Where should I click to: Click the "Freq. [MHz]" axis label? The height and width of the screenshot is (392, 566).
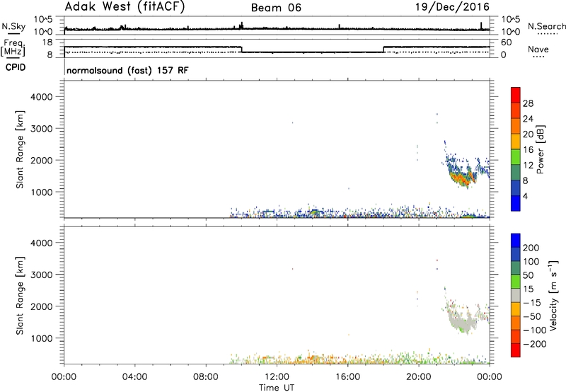coord(13,47)
